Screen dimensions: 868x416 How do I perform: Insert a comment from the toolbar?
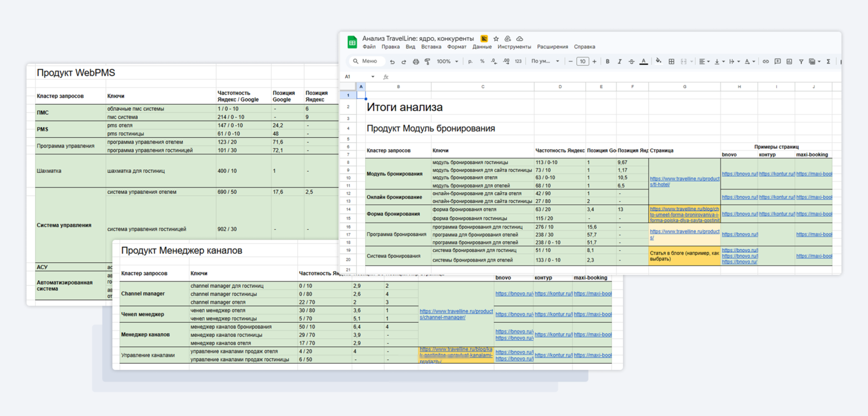click(x=777, y=62)
